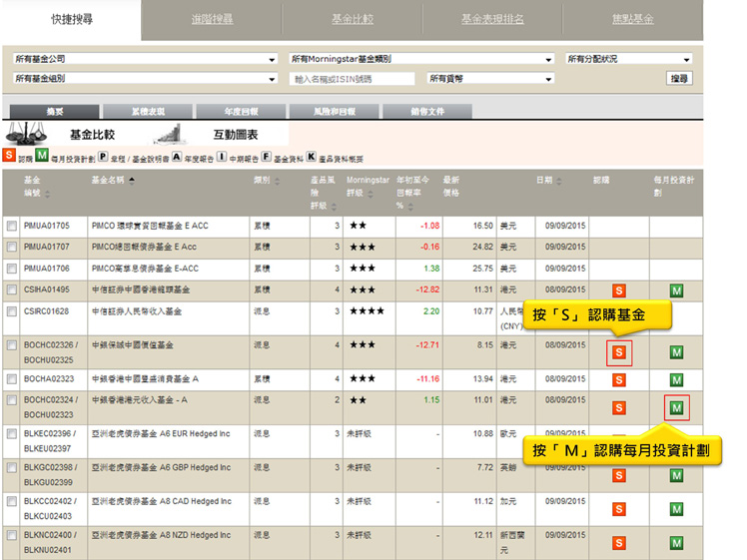Screen dimensions: 747x560
Task: Click the green M 每月投資計劃 legend icon
Action: click(x=42, y=155)
